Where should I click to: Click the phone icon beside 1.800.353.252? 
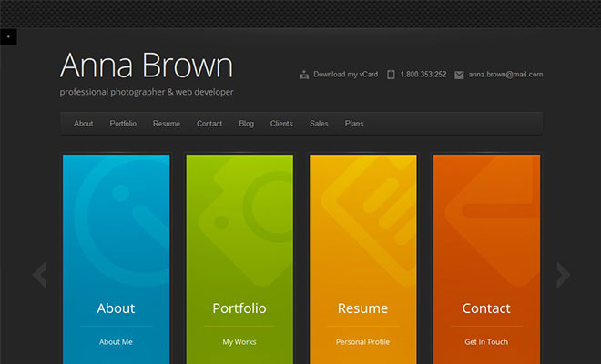[391, 75]
